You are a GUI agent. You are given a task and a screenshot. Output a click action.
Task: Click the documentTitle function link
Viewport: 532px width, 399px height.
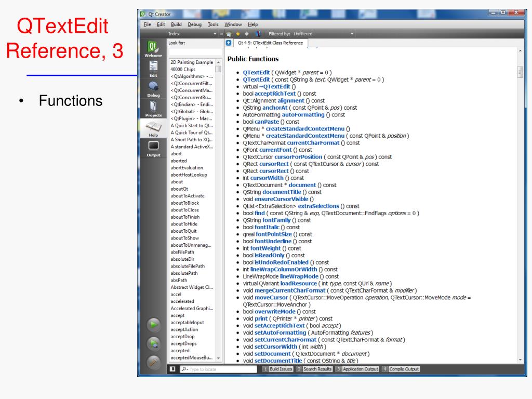pyautogui.click(x=282, y=192)
